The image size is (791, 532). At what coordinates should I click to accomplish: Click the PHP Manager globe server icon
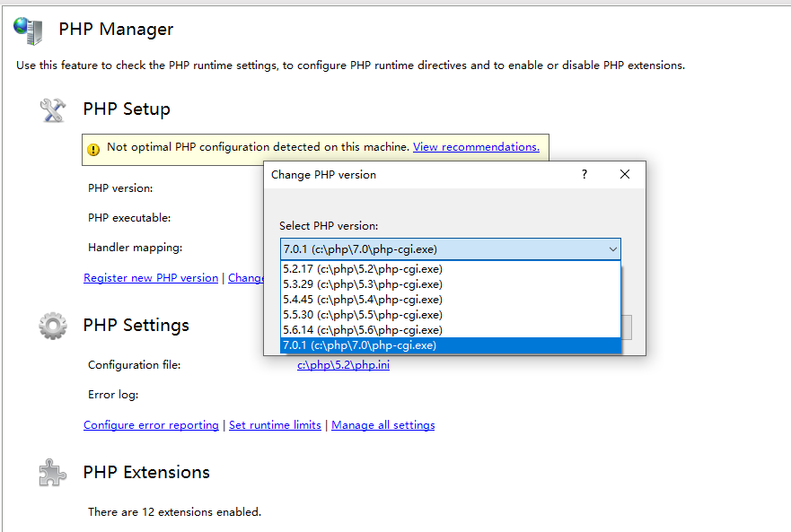pos(28,31)
